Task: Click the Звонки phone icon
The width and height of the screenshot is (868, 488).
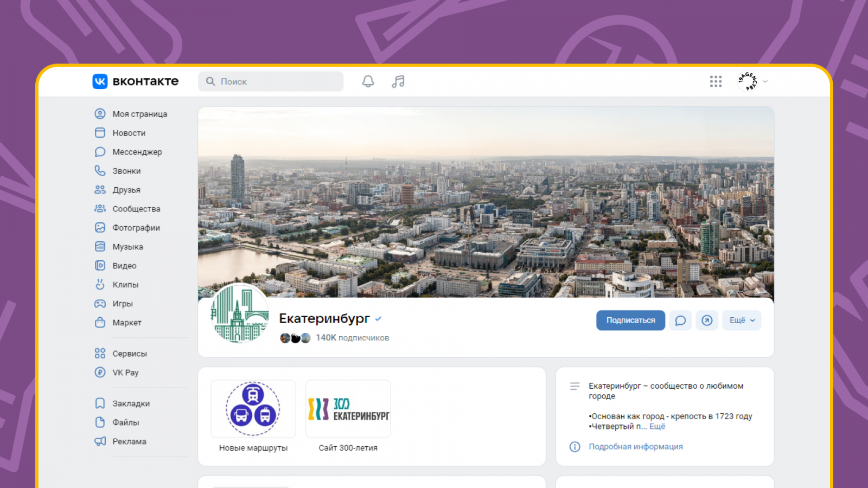Action: [x=100, y=171]
